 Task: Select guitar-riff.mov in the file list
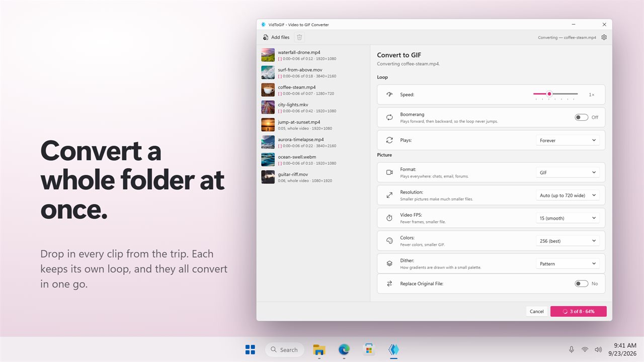pyautogui.click(x=313, y=177)
